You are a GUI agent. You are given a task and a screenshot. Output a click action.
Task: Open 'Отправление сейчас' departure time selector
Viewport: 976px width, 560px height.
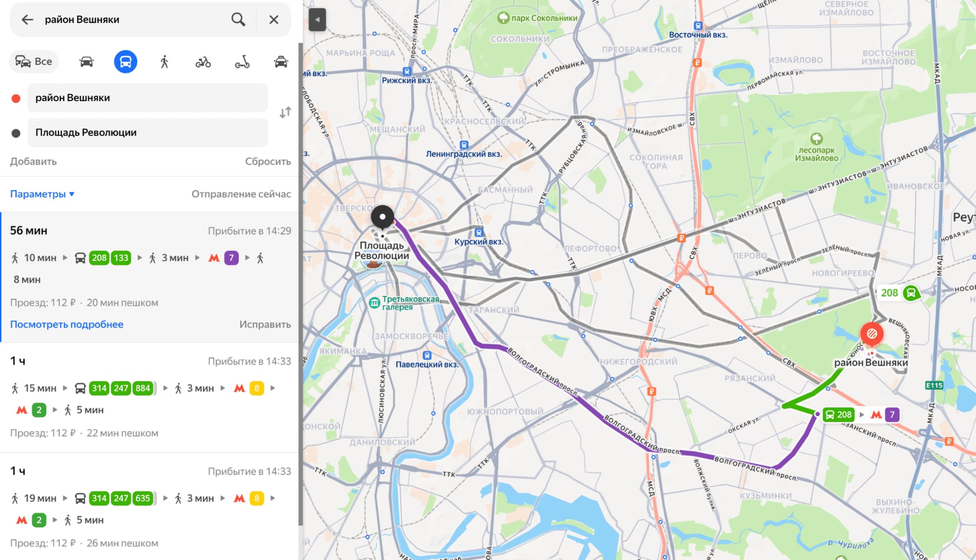[x=241, y=194]
